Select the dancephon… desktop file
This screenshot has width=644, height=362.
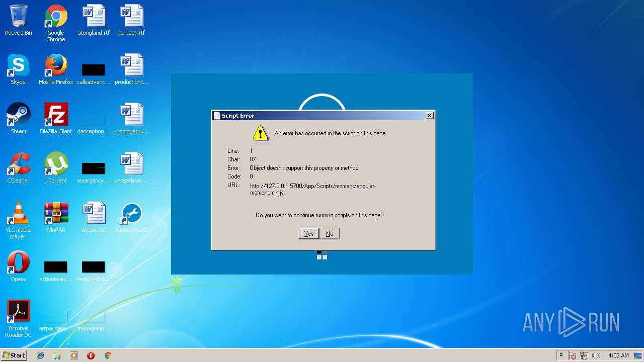click(x=94, y=122)
